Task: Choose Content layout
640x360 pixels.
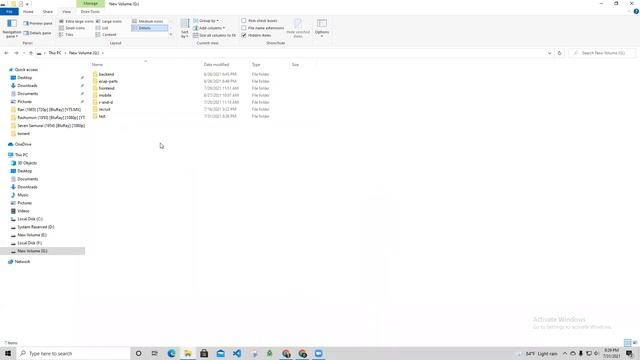Action: pos(106,35)
